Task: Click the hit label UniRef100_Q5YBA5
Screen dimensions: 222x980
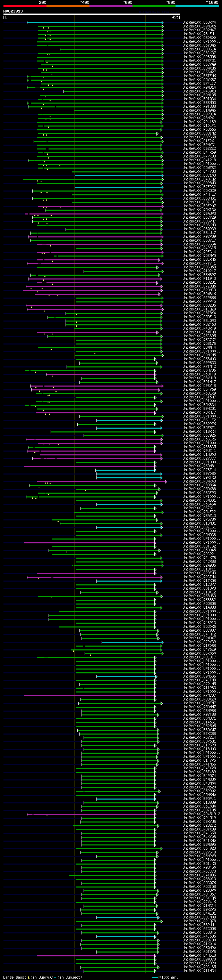Action: pyautogui.click(x=199, y=45)
